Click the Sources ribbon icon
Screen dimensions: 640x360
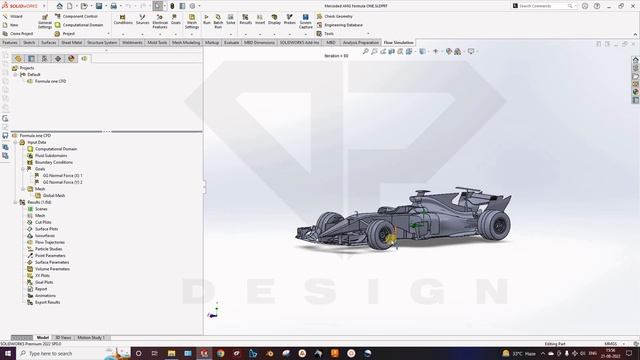(x=142, y=19)
